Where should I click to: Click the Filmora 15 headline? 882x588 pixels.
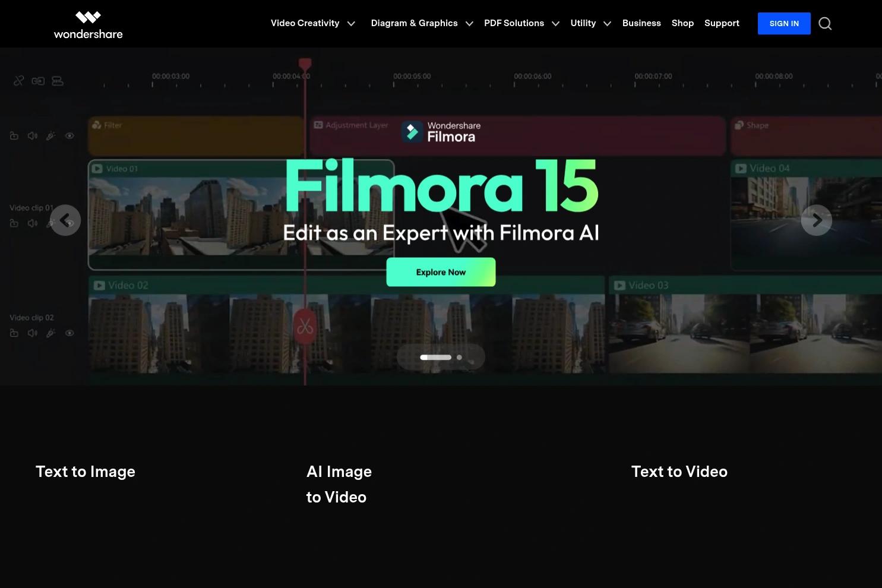(441, 185)
